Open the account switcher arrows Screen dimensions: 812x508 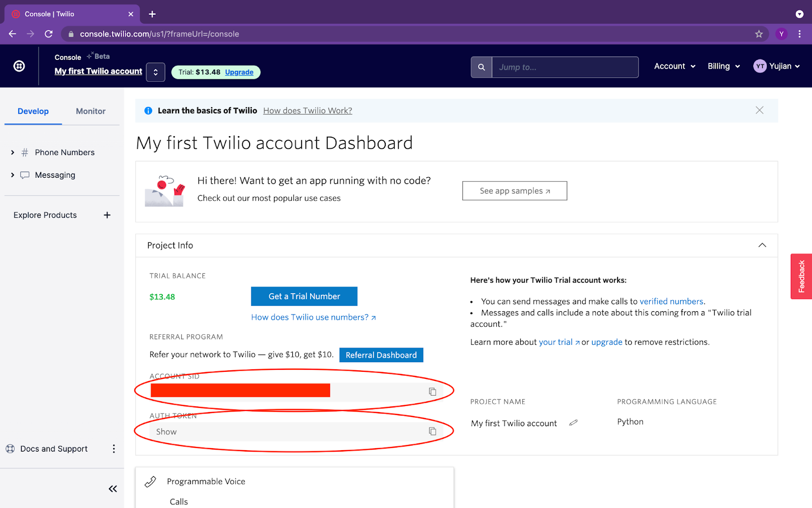pos(155,72)
